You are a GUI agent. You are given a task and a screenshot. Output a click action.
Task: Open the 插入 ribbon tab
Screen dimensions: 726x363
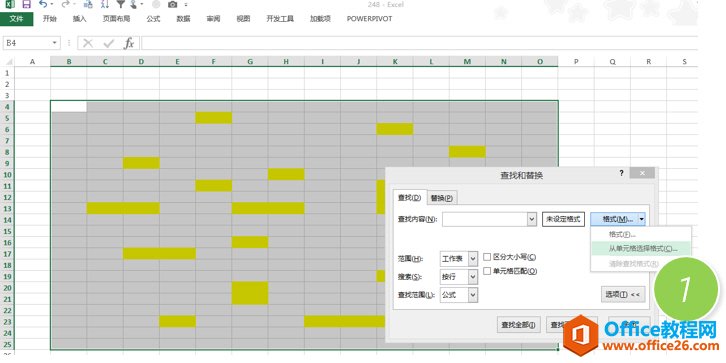click(x=80, y=19)
